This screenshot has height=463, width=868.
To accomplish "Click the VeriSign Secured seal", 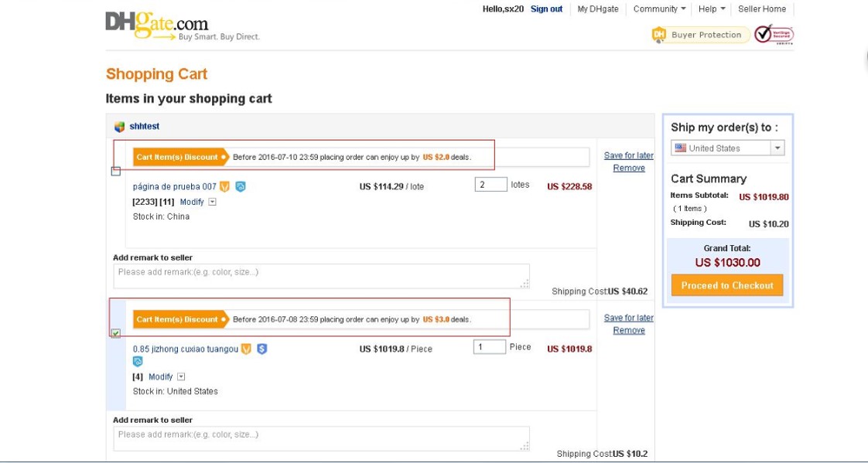I will pyautogui.click(x=773, y=35).
